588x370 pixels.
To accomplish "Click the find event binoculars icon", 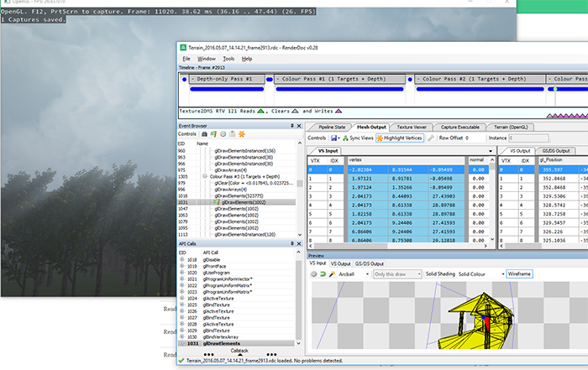I will point(204,134).
